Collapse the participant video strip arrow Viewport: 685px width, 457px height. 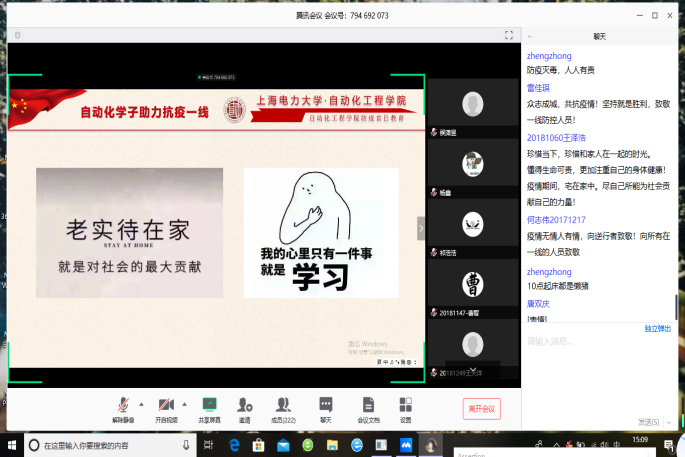point(421,229)
